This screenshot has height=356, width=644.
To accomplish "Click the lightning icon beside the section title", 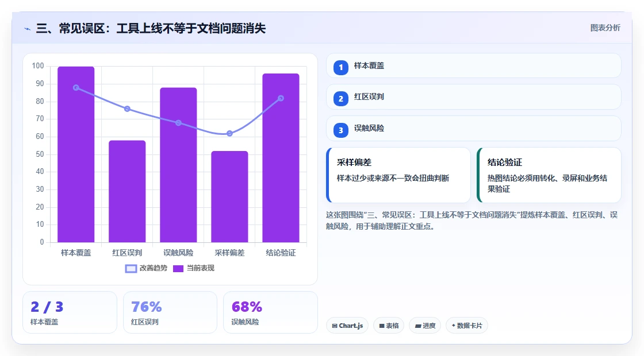I will [27, 29].
